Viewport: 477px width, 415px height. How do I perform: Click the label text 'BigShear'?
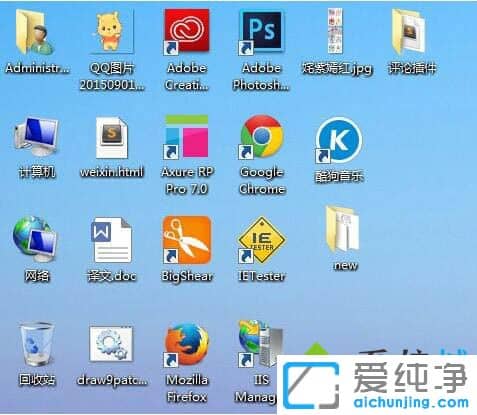(x=187, y=276)
